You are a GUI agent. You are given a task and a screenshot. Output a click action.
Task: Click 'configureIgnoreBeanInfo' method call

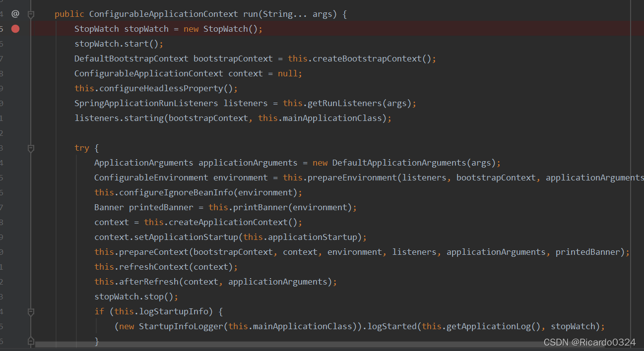(176, 192)
